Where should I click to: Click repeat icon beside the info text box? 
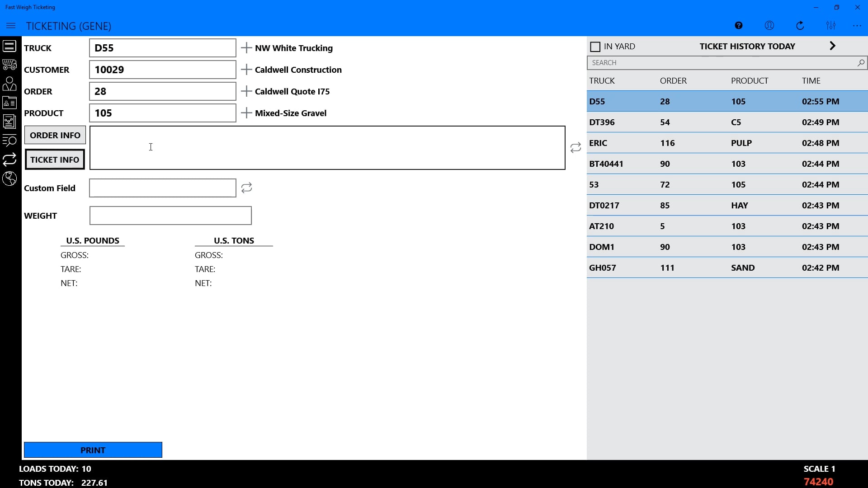(576, 148)
